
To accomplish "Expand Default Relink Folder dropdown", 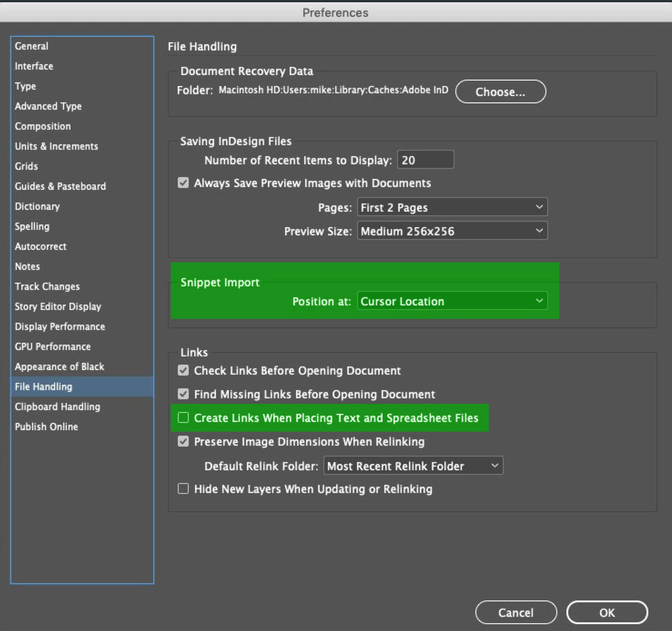I will click(413, 466).
